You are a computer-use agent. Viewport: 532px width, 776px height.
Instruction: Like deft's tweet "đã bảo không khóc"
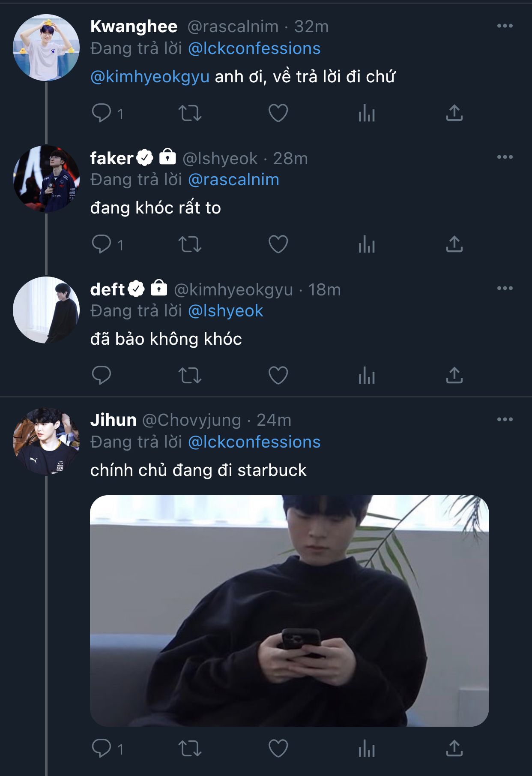click(278, 376)
